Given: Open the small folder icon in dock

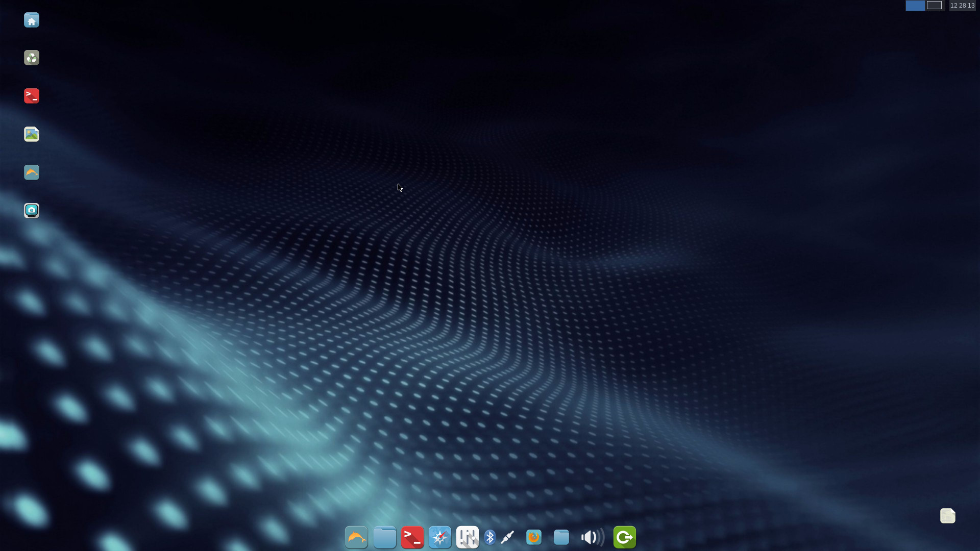Looking at the screenshot, I should pyautogui.click(x=561, y=537).
